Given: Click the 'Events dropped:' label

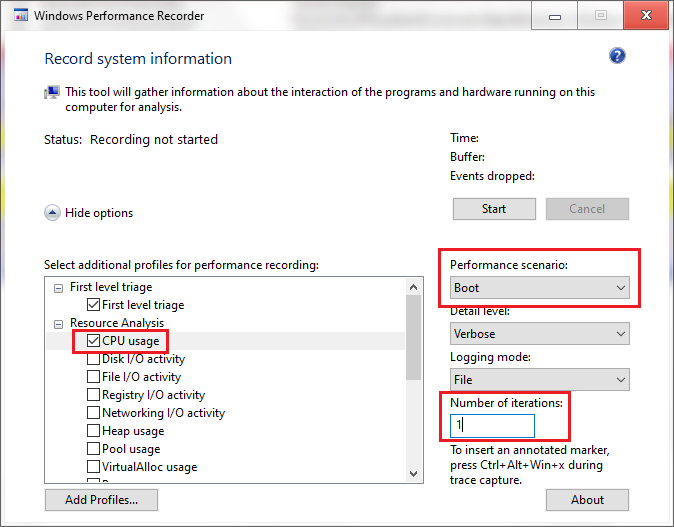Looking at the screenshot, I should point(492,176).
